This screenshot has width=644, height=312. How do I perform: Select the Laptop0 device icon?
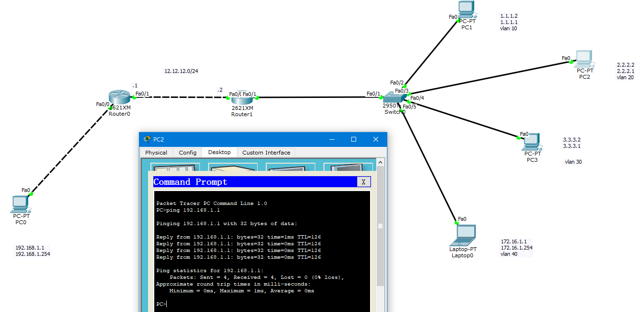(463, 235)
